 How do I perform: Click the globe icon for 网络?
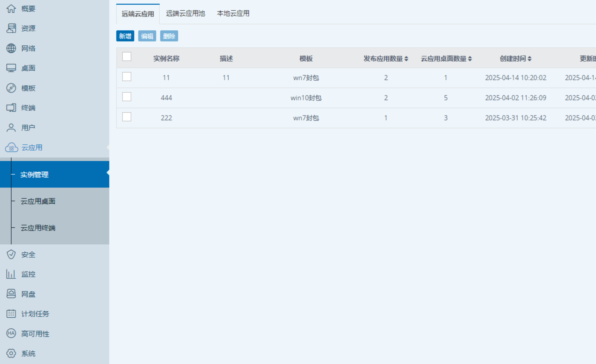[11, 48]
